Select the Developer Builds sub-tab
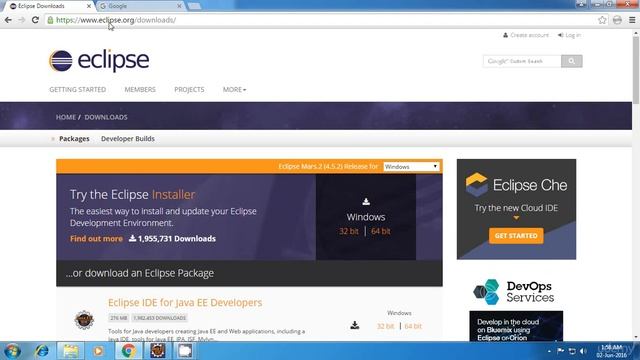This screenshot has height=360, width=640. point(128,139)
